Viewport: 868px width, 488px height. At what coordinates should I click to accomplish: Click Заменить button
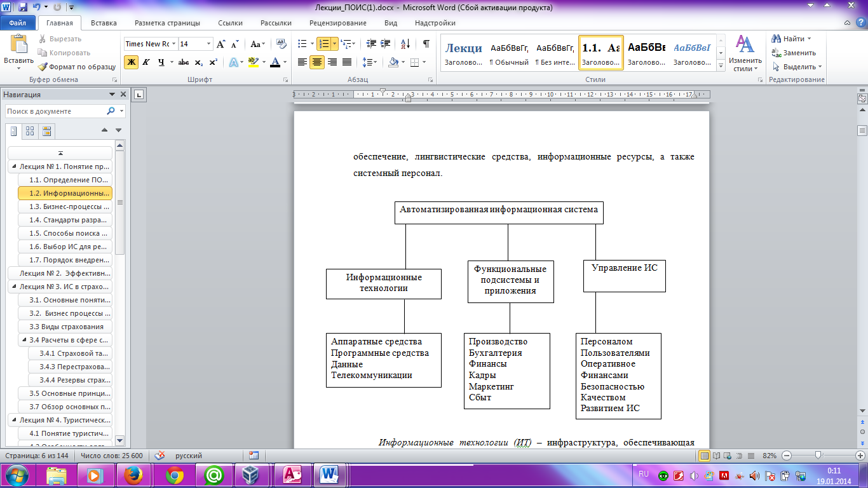point(794,53)
